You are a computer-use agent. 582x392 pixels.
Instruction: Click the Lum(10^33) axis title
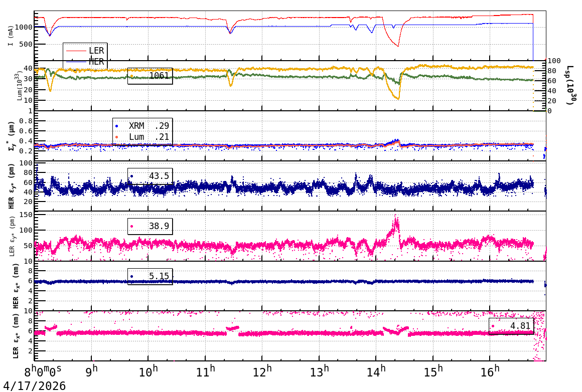click(19, 86)
